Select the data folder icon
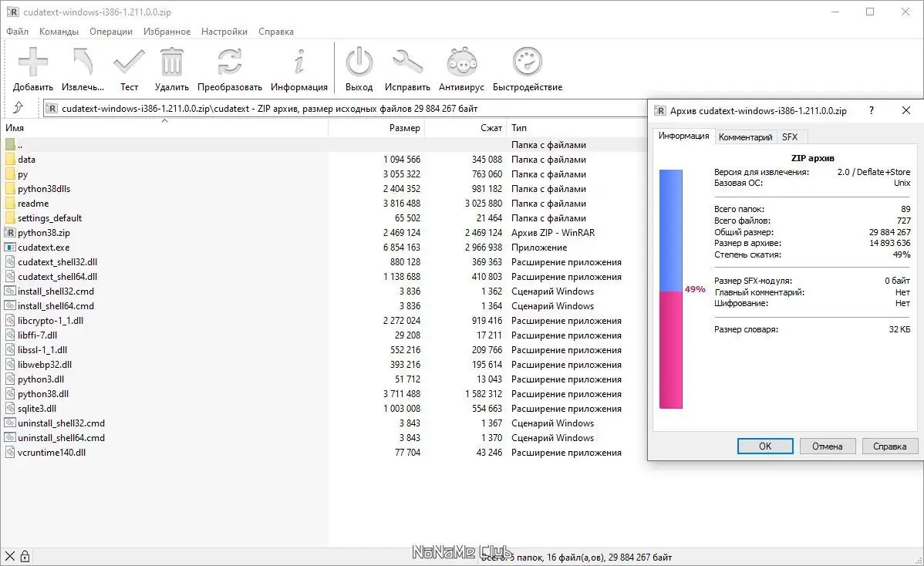Screen dimensions: 924x566 click(x=10, y=159)
